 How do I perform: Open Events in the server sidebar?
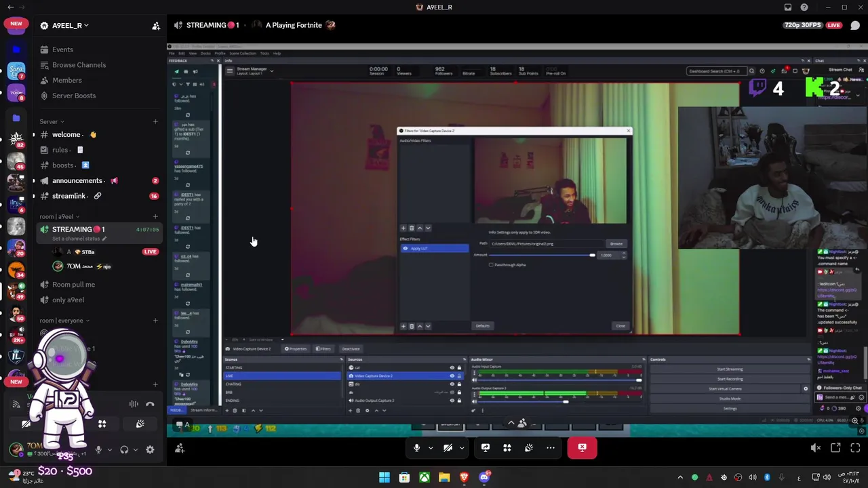[62, 49]
